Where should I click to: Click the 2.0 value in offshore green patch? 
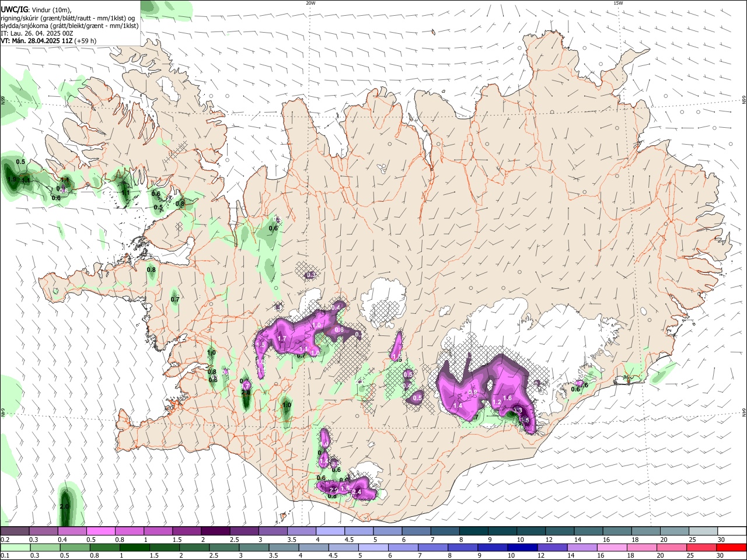[64, 506]
